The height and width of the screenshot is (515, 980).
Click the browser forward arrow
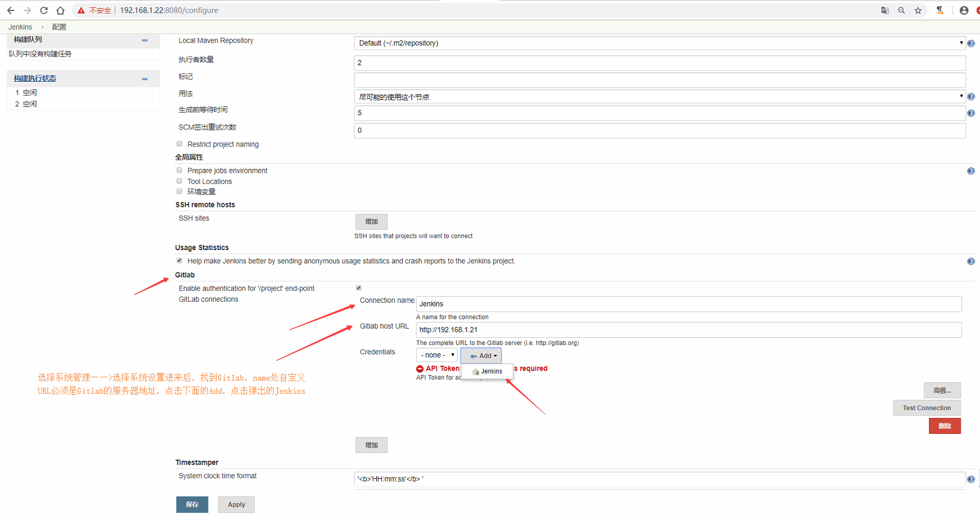point(27,10)
